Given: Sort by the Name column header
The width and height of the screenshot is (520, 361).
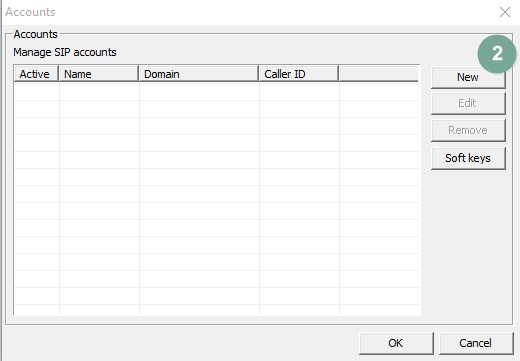Looking at the screenshot, I should point(99,74).
